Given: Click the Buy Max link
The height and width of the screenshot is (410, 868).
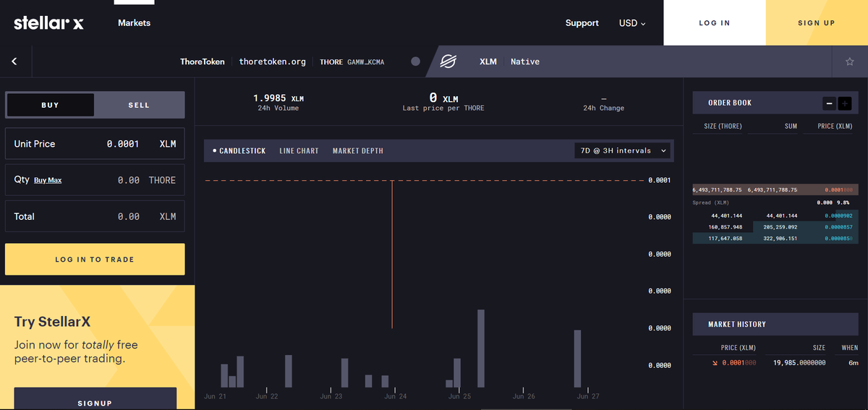Looking at the screenshot, I should tap(48, 180).
